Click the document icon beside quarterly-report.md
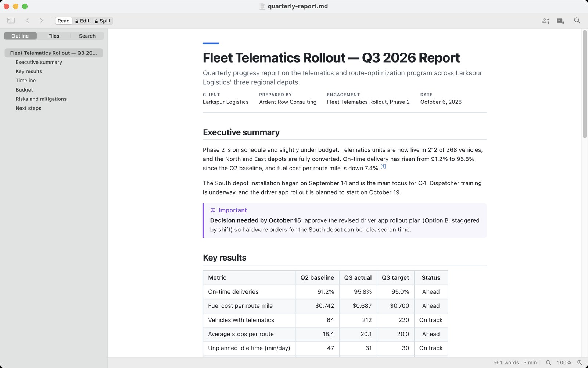588x368 pixels. pos(262,6)
